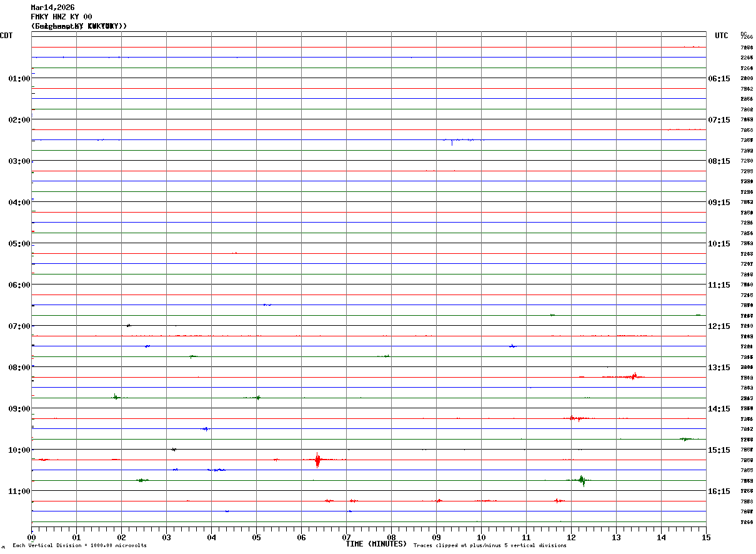The image size is (756, 554).
Task: Select minute 05 on the bottom axis
Action: (256, 538)
